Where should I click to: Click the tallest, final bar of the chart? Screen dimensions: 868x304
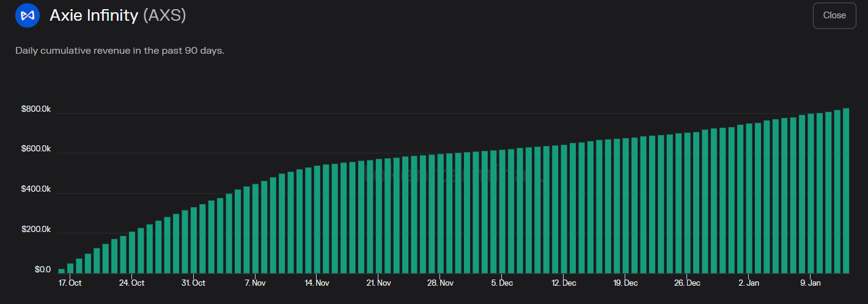(x=846, y=190)
